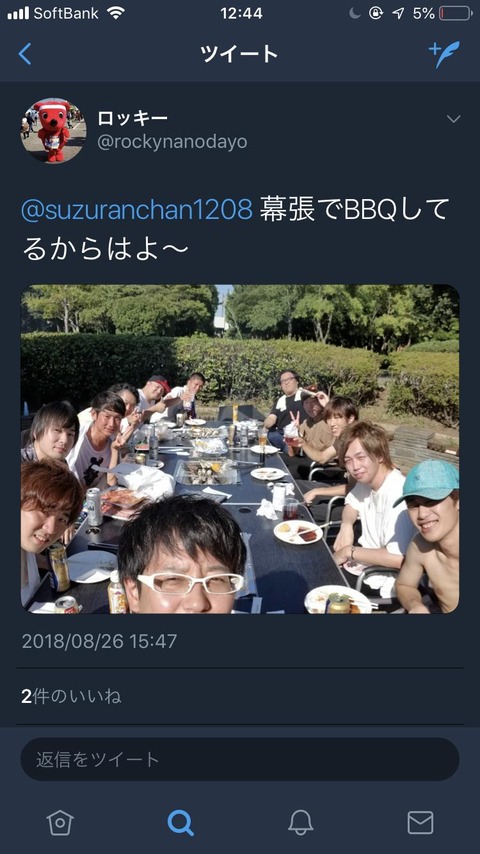Open the Search magnifier tab
This screenshot has width=480, height=854.
point(180,822)
